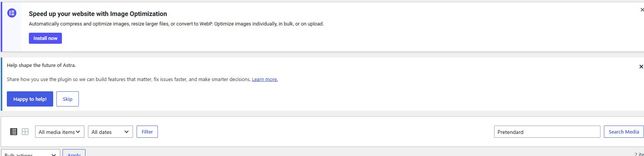Click the Search Media button

[x=624, y=132]
